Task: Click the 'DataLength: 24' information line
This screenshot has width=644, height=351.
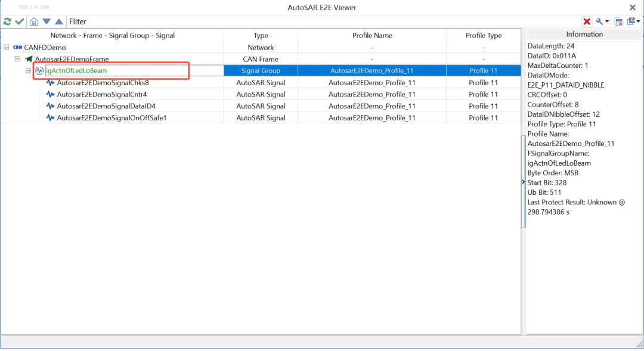Action: pyautogui.click(x=551, y=46)
